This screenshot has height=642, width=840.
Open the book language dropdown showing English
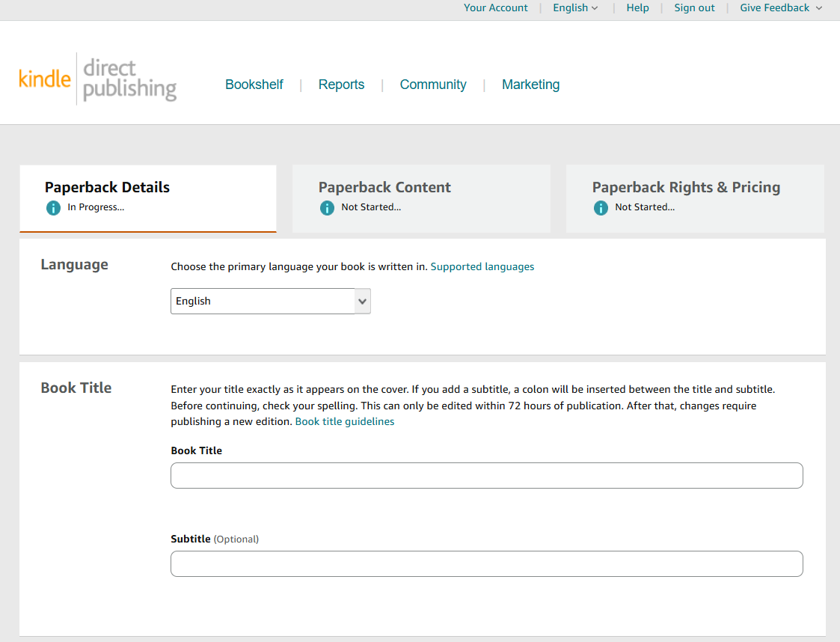[271, 302]
